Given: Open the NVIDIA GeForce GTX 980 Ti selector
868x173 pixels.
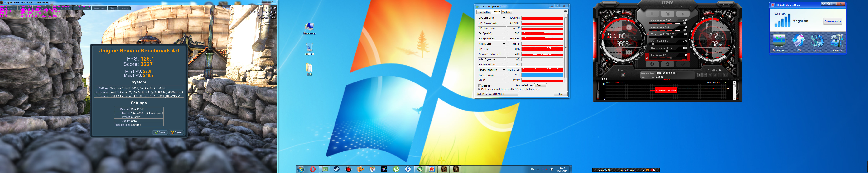Looking at the screenshot, I should [498, 94].
